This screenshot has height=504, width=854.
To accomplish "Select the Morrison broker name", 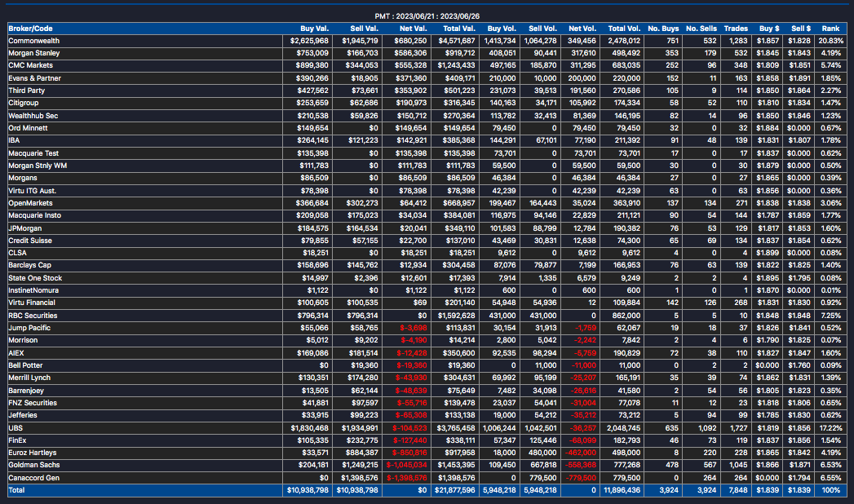I will tap(23, 340).
